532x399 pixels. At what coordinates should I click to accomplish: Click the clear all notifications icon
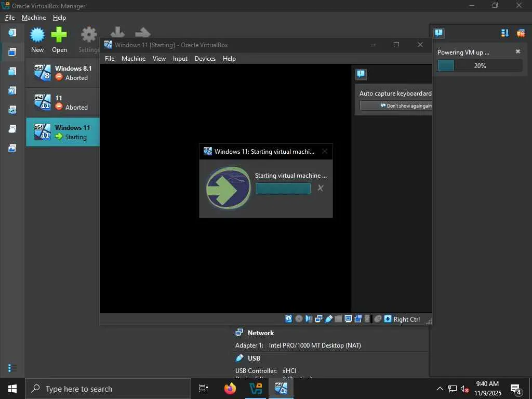point(521,33)
